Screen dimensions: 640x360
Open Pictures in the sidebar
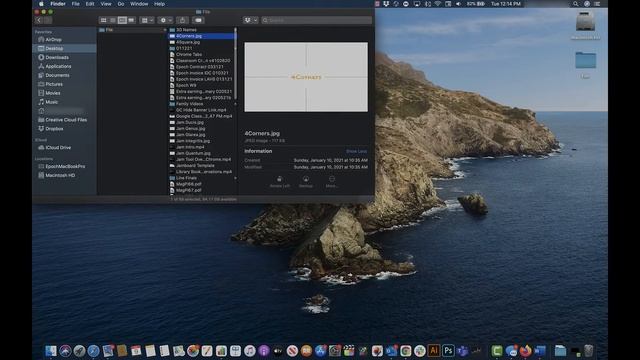[54, 84]
